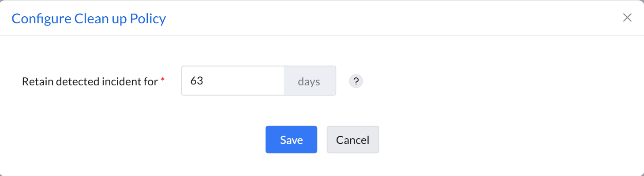Click the question mark help icon
644x176 pixels.
coord(356,81)
